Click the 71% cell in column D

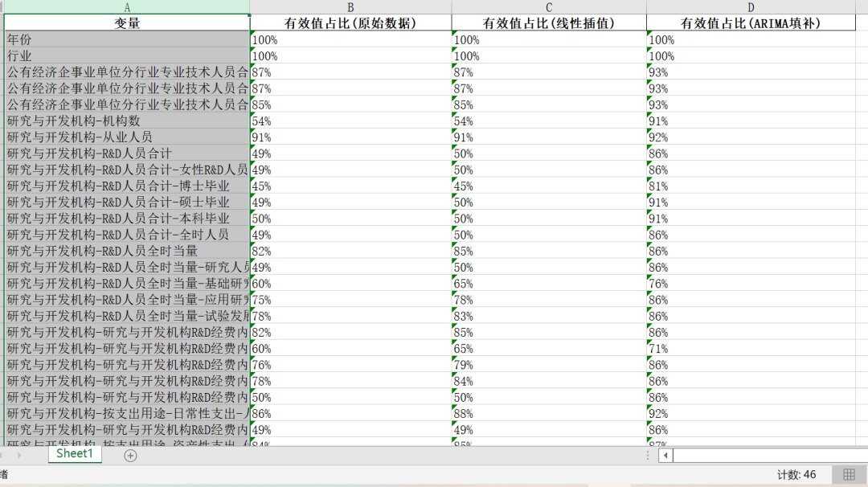click(x=751, y=349)
